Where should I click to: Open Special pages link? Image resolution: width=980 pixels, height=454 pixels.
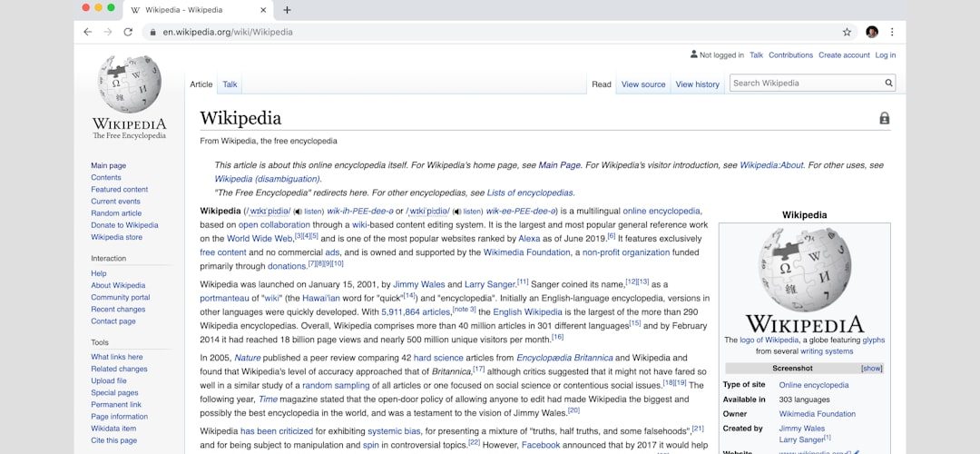point(114,393)
